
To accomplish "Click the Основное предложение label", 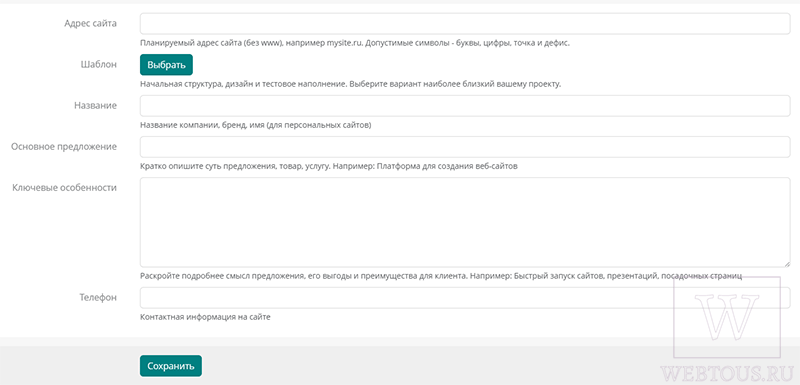I will pyautogui.click(x=64, y=147).
